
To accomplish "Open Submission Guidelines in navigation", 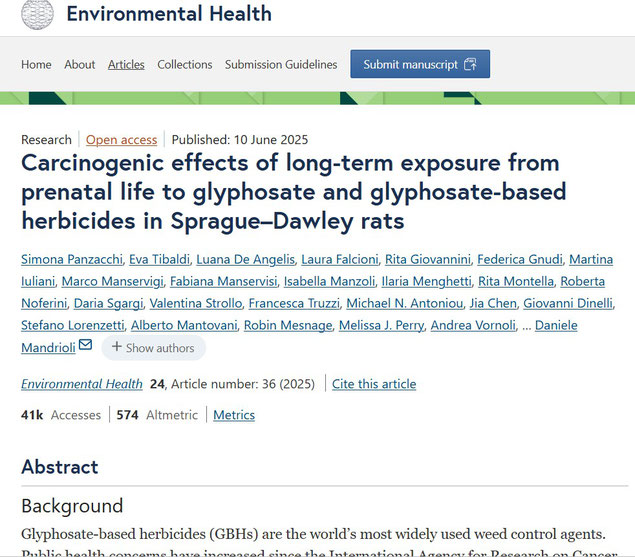I will click(281, 64).
